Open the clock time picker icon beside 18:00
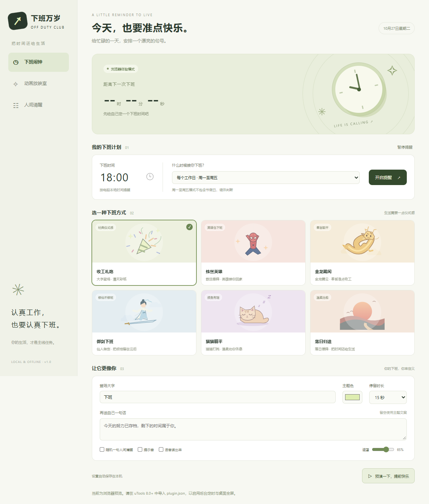 [x=150, y=176]
